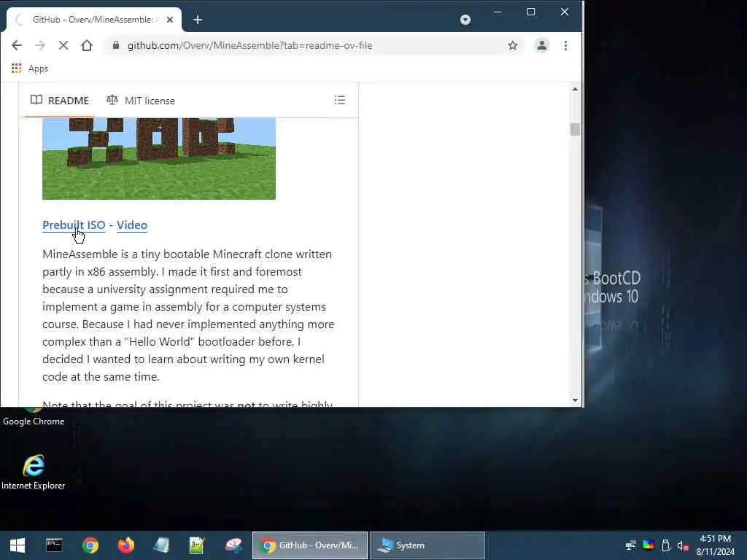This screenshot has width=747, height=560.
Task: Open the Windows Start menu
Action: click(x=18, y=545)
